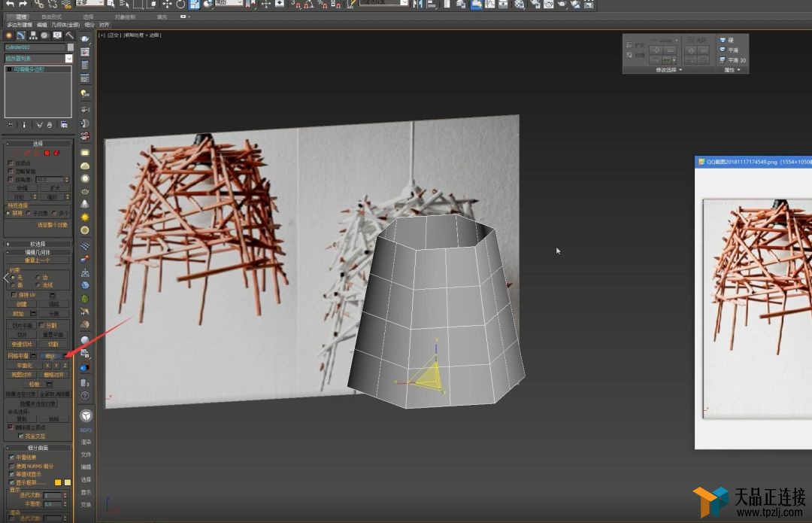
Task: Toggle the 平滑结果 checkbox
Action: click(11, 458)
